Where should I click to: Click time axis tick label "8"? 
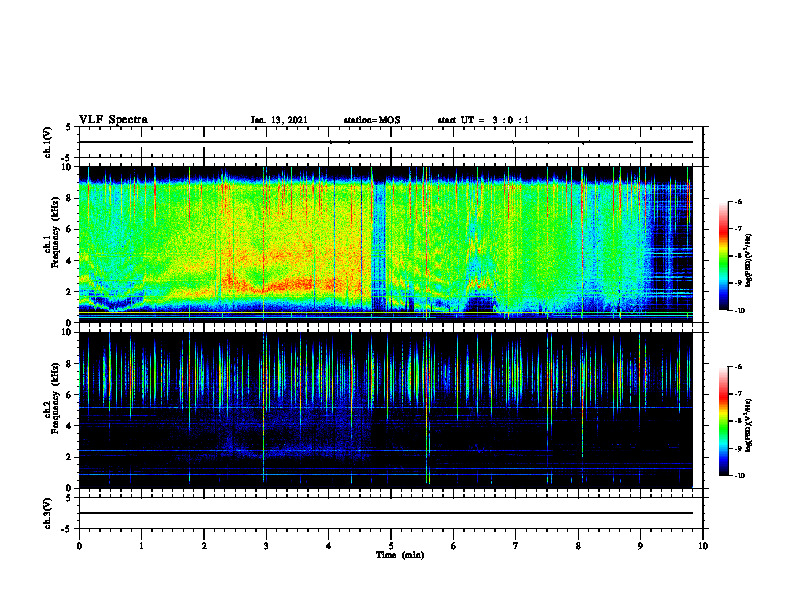coord(578,546)
